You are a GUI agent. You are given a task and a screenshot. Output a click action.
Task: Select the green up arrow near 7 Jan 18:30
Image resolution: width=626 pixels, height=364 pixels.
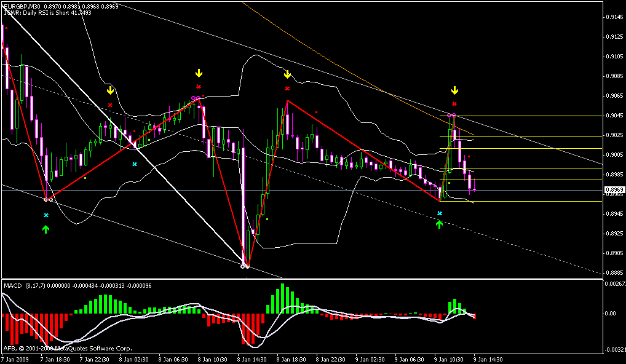(x=46, y=229)
